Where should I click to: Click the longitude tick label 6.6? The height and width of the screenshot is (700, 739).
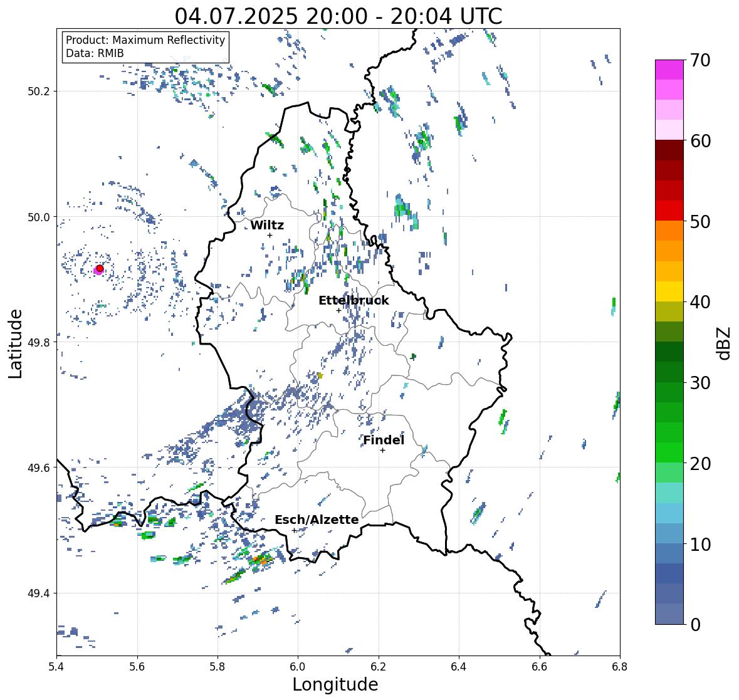539,666
